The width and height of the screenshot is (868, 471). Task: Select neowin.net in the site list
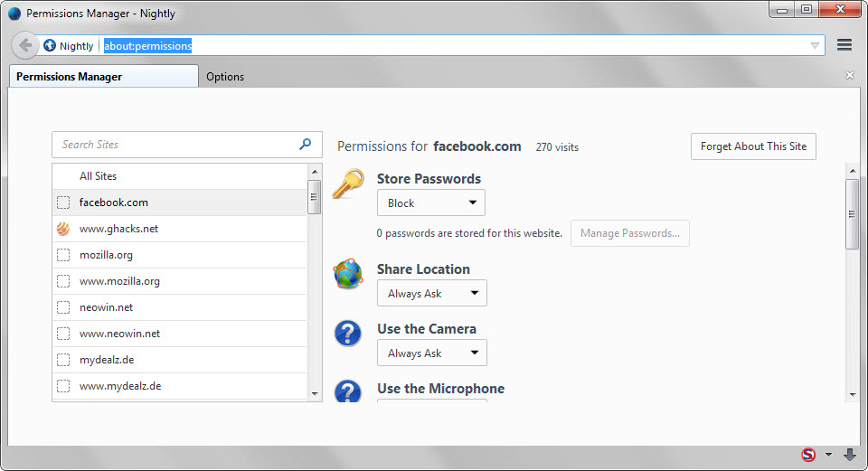(x=179, y=307)
